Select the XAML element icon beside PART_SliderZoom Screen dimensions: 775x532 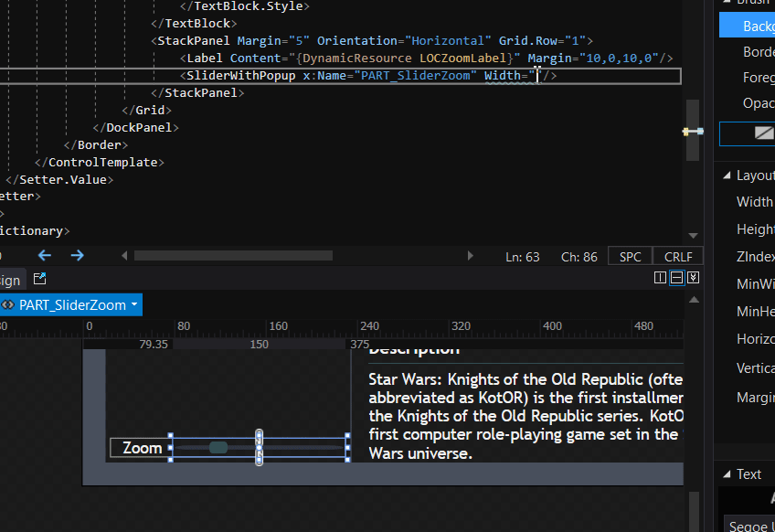(x=8, y=305)
